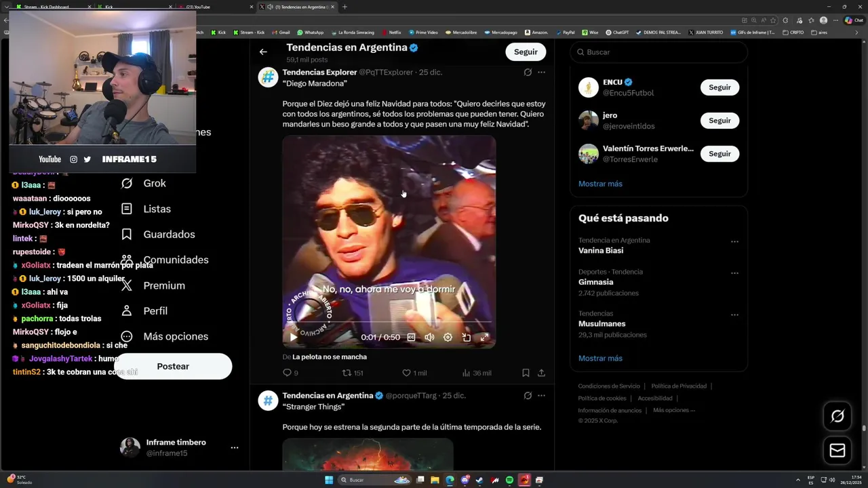Click the Maradona video progress bar

click(389, 322)
